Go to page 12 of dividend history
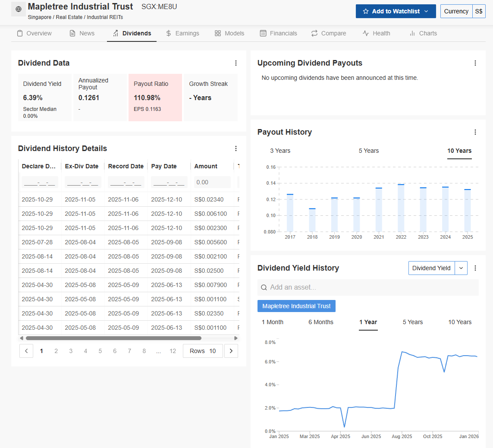 [173, 351]
